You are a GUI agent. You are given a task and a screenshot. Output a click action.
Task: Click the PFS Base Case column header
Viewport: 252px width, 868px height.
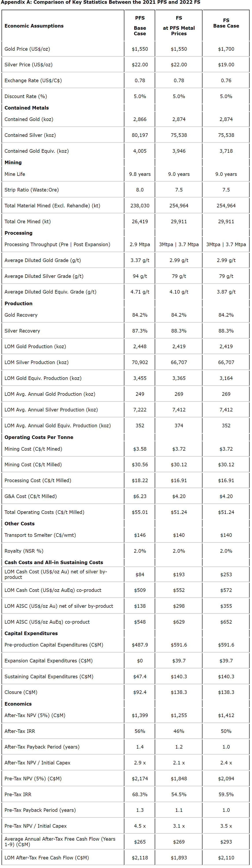pos(140,26)
